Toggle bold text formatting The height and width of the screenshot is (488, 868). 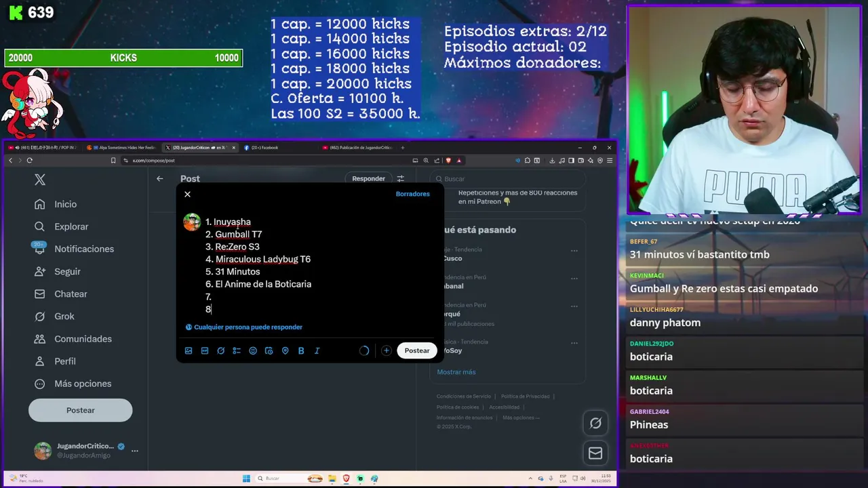click(x=301, y=350)
